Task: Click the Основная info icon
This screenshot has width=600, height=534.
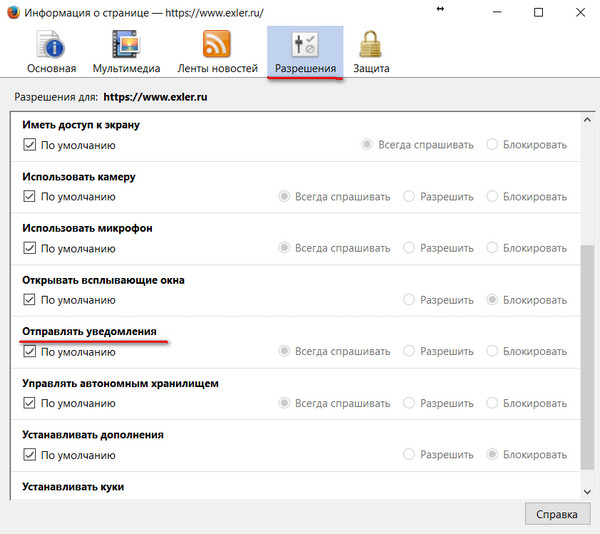Action: 50,45
